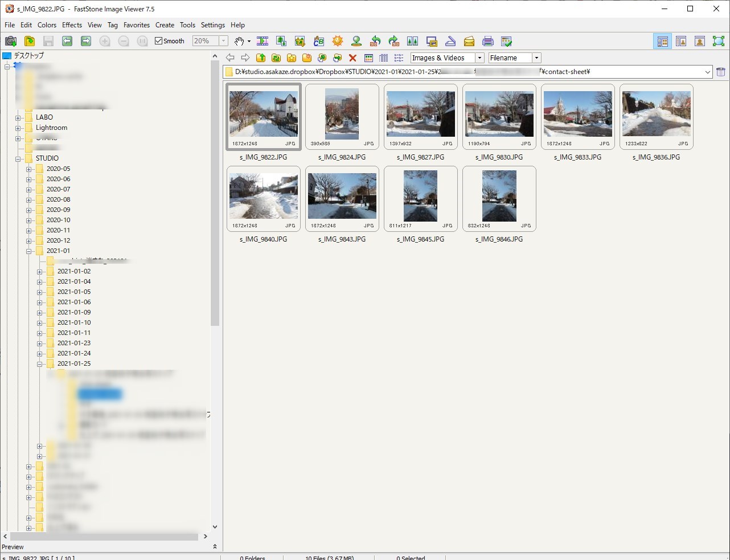
Task: Delete selection with the red X button
Action: pos(352,58)
